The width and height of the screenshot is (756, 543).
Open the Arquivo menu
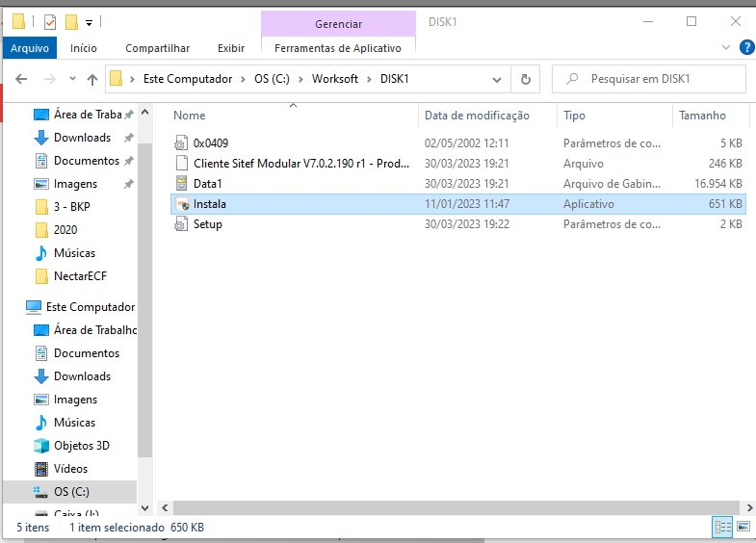click(x=29, y=48)
